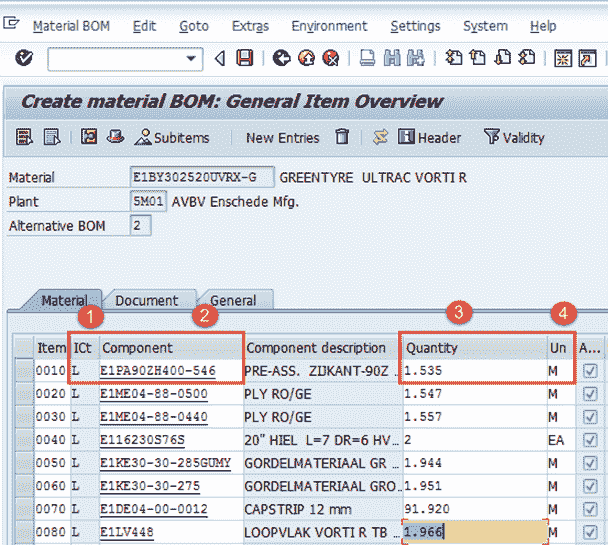Click the Quantity column header
The image size is (608, 545).
coord(475,348)
